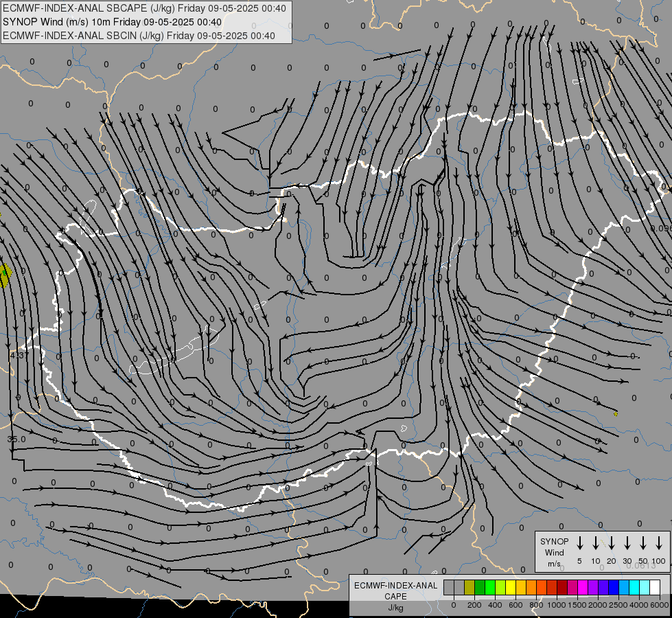Pick the pure blue CAPE swatch
This screenshot has width=672, height=618.
point(613,587)
